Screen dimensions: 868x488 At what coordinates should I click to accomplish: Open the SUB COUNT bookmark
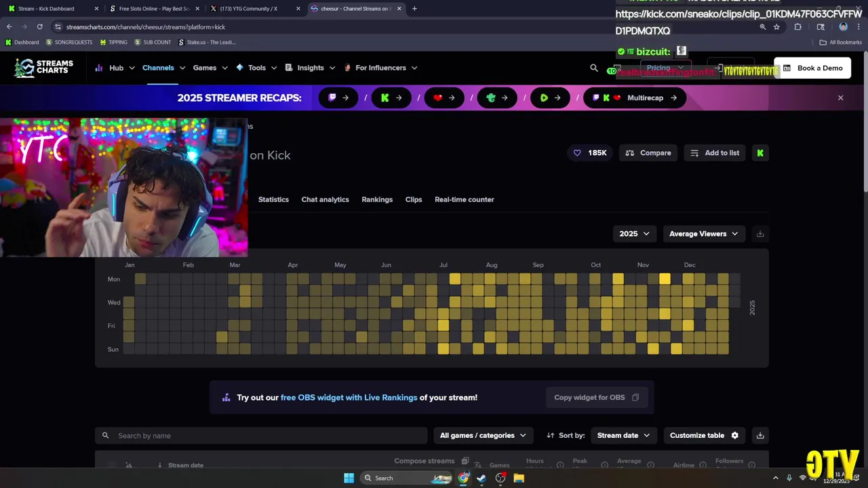(x=153, y=42)
